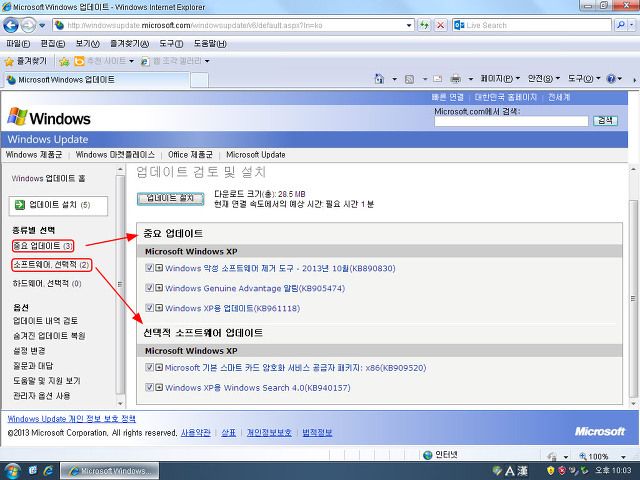The width and height of the screenshot is (640, 480).
Task: Click the Internet zone globe icon
Action: pos(427,455)
